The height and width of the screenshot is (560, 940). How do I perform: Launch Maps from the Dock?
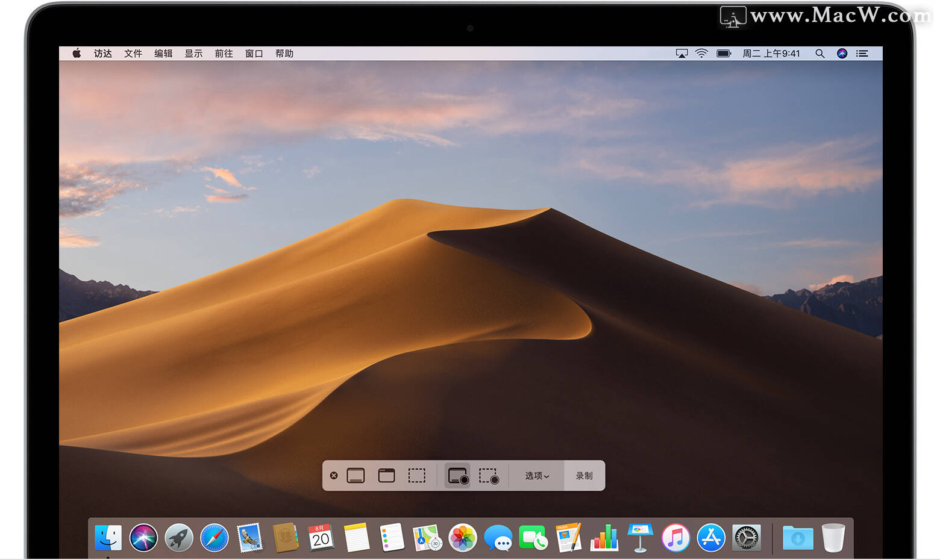[427, 538]
